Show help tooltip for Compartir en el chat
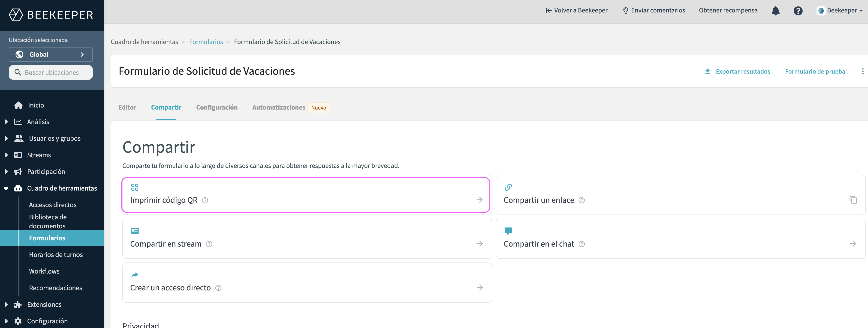 tap(582, 244)
